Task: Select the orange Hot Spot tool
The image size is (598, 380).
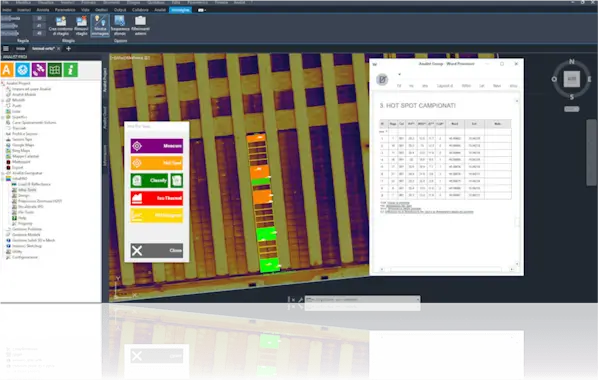Action: click(157, 163)
